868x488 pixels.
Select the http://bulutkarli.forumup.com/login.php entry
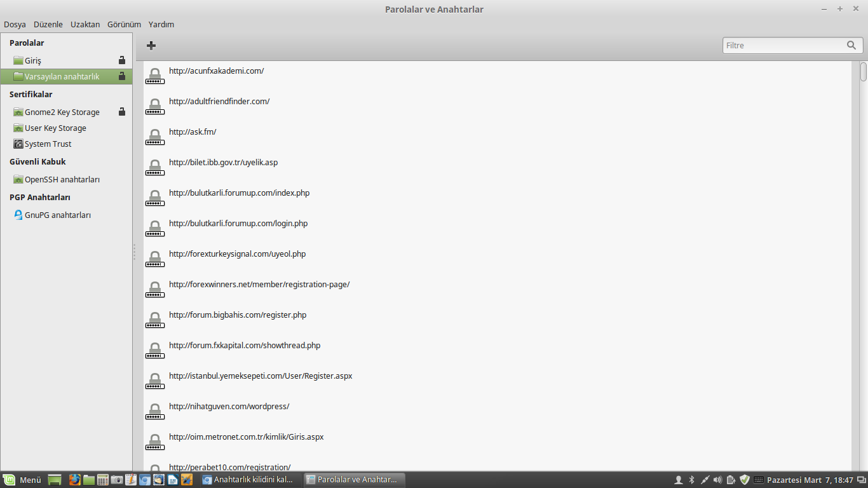(x=498, y=229)
